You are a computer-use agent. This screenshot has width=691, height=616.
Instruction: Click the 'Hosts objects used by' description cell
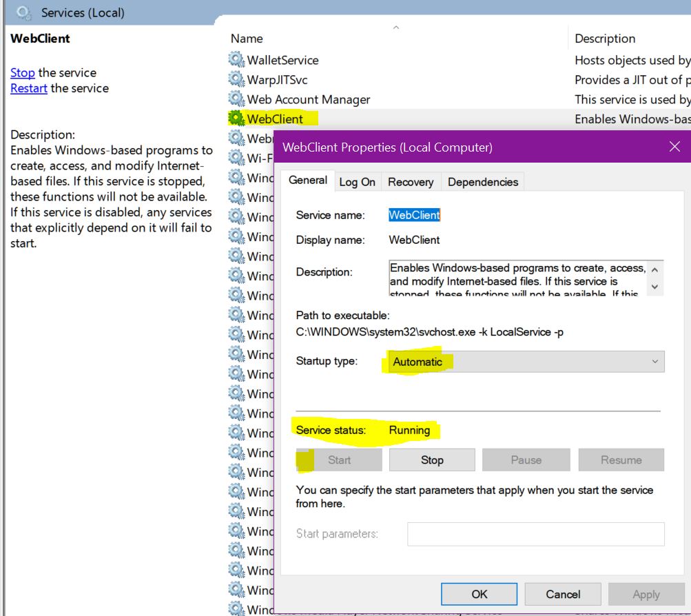click(x=632, y=60)
